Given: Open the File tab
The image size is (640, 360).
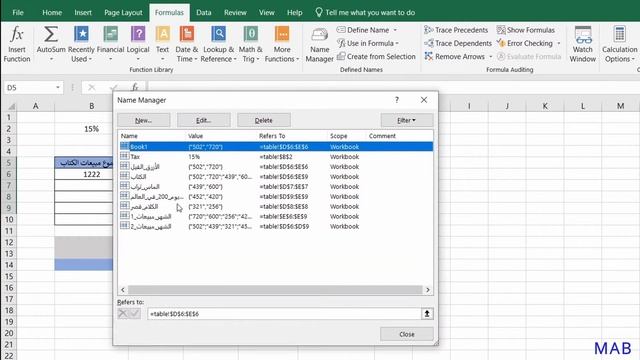Looking at the screenshot, I should pos(18,12).
